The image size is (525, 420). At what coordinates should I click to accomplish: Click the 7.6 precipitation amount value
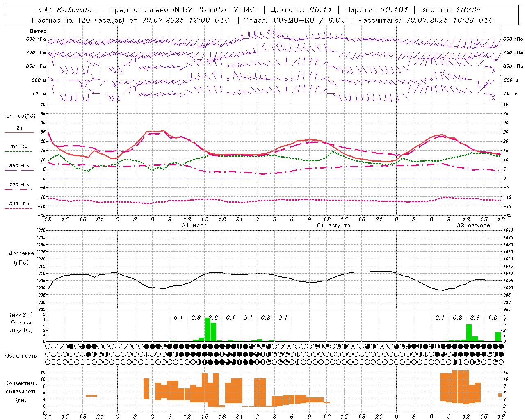(x=213, y=318)
